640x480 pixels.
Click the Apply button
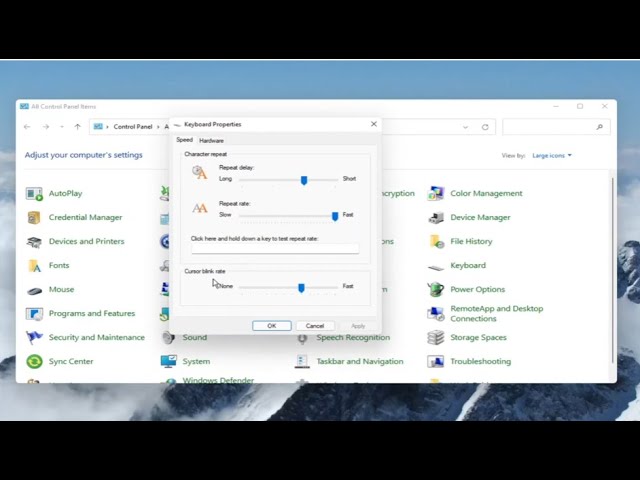point(358,326)
